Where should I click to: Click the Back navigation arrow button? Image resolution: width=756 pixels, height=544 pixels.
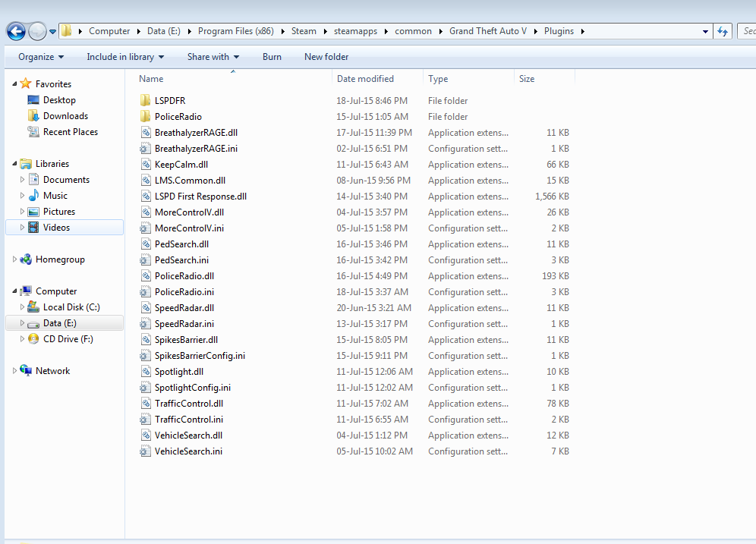point(16,31)
